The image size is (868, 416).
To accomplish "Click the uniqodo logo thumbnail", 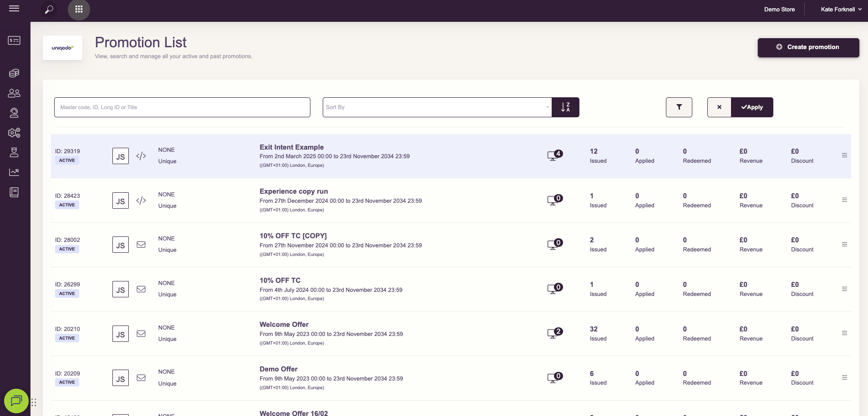I will tap(62, 48).
